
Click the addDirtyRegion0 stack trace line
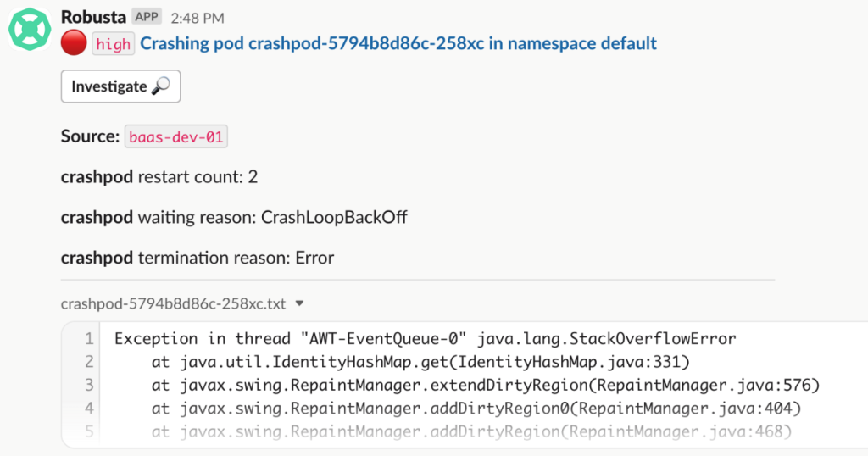click(x=476, y=409)
